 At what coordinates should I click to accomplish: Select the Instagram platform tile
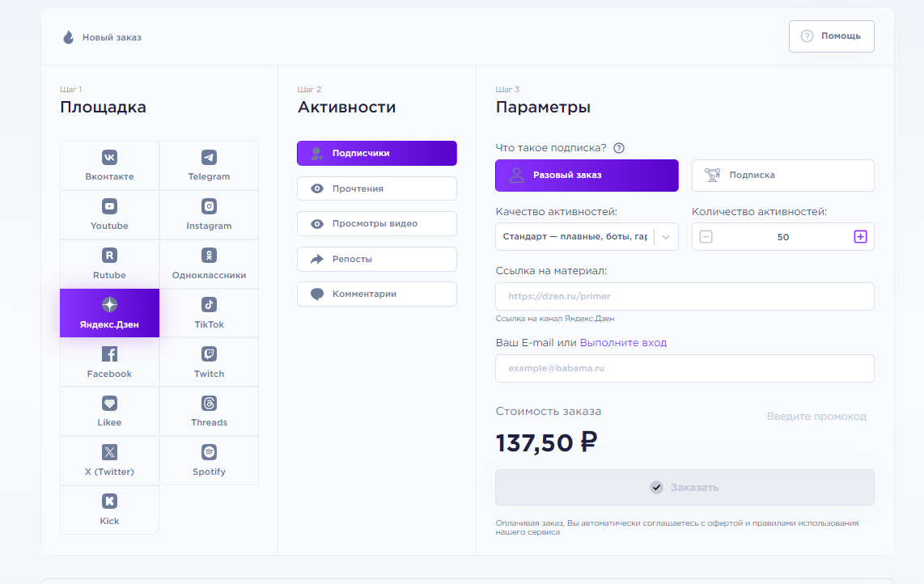point(210,215)
